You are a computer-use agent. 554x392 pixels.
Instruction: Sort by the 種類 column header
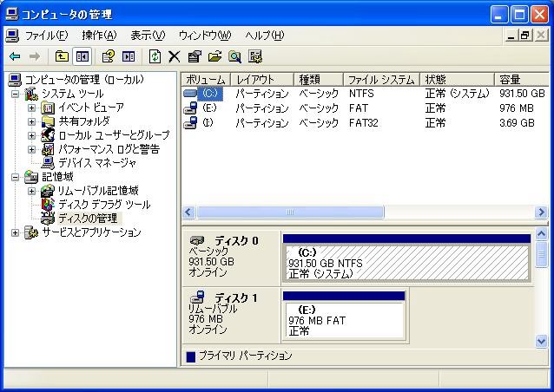(319, 80)
